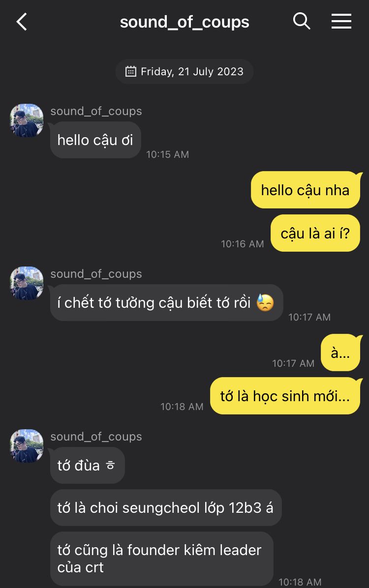Open the hamburger menu

341,21
